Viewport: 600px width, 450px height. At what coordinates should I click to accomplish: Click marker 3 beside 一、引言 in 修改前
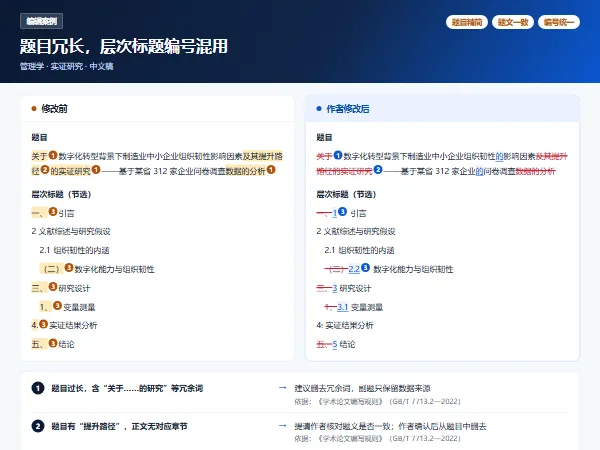click(53, 212)
